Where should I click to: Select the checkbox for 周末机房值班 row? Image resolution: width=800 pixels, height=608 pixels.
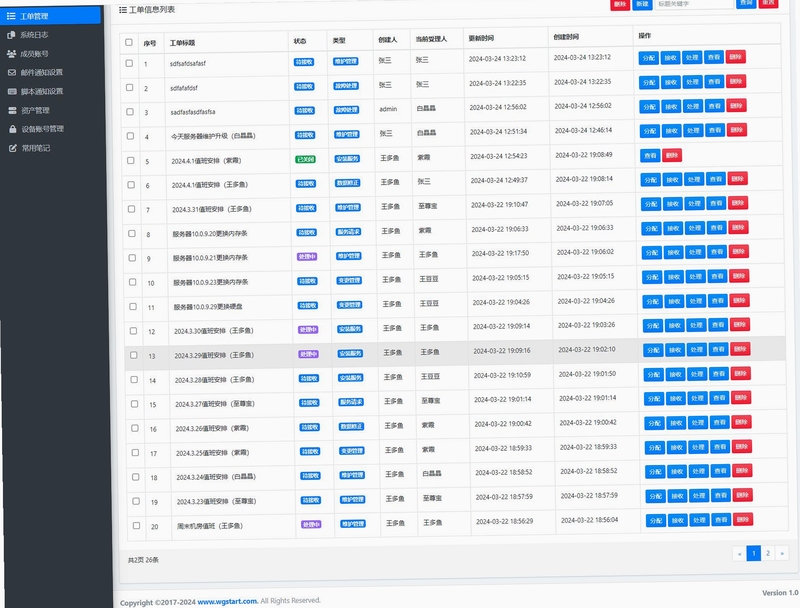pos(136,525)
